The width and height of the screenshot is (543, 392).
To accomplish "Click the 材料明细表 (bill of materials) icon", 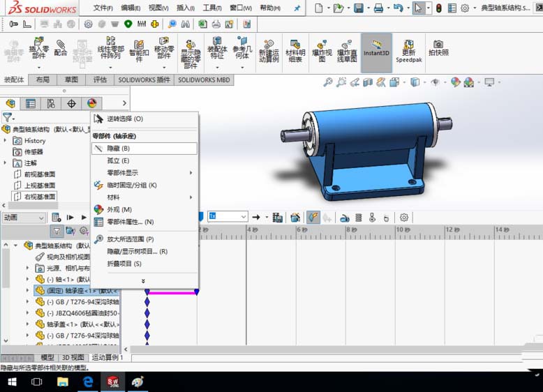I will pyautogui.click(x=295, y=50).
